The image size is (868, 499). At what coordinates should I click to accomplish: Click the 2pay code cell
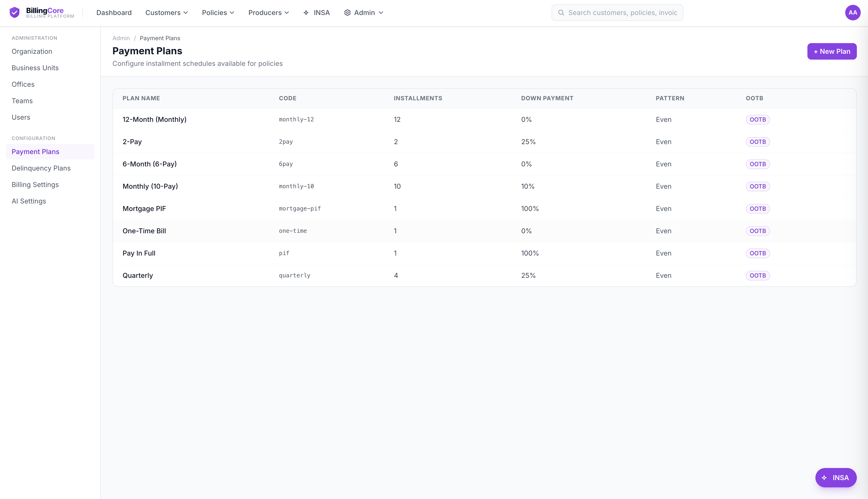click(x=285, y=141)
